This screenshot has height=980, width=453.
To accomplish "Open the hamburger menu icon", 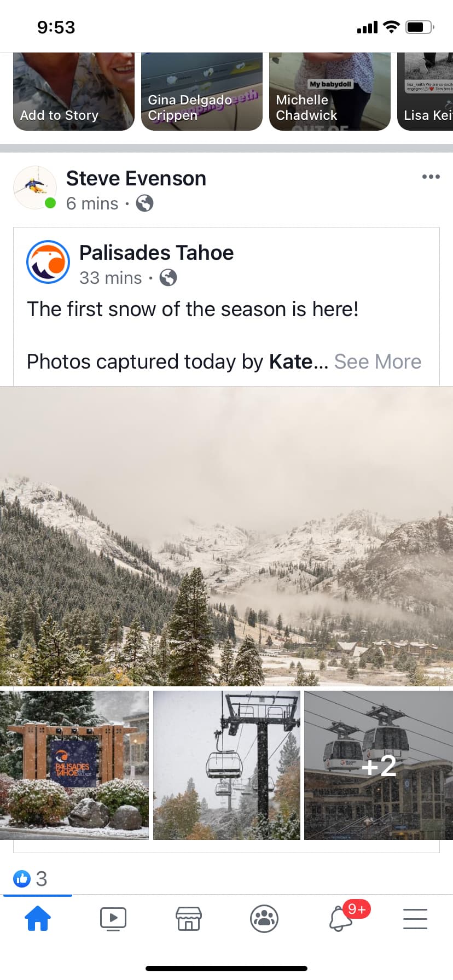I will click(x=415, y=919).
